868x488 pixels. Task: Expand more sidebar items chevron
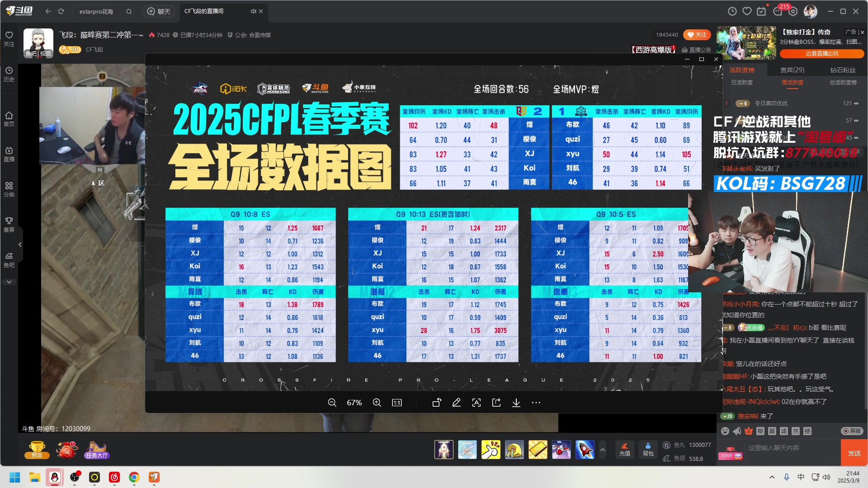pos(9,282)
